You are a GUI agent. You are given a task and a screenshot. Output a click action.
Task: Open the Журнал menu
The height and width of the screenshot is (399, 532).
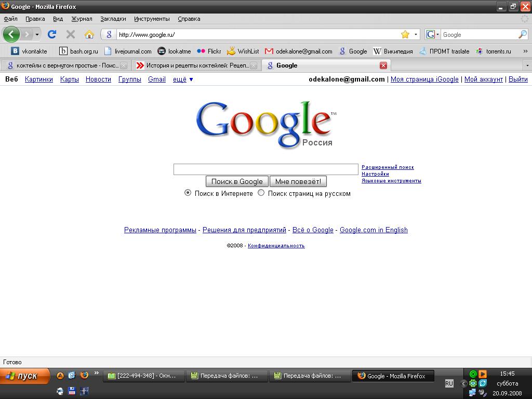(x=82, y=19)
